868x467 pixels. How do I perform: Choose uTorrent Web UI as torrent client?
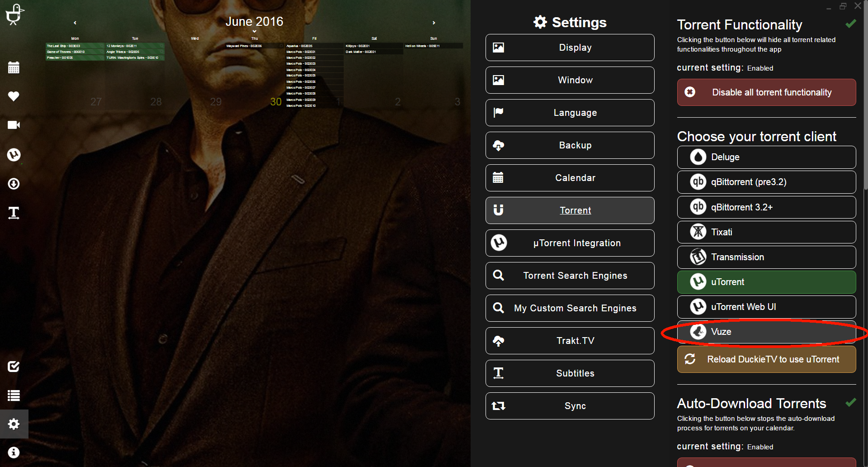766,307
